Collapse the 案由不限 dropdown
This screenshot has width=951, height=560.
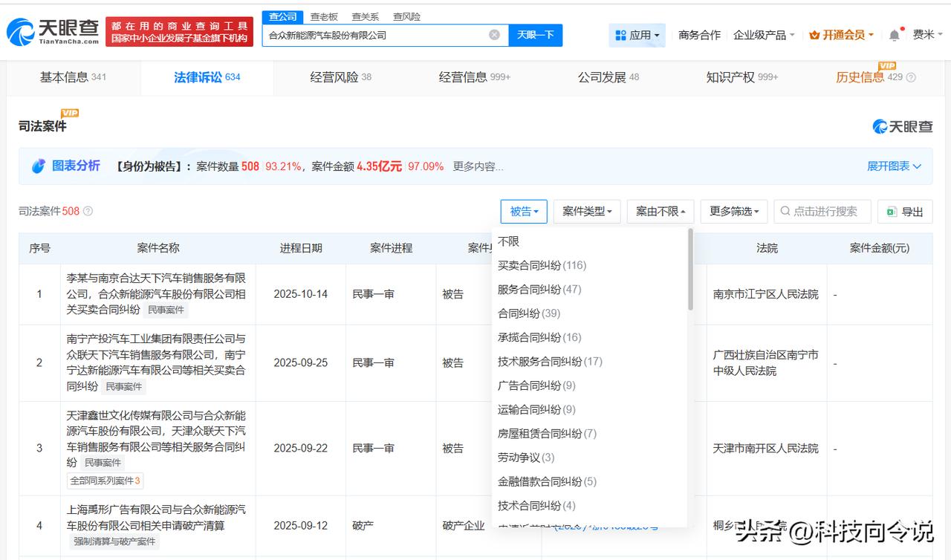pos(660,212)
